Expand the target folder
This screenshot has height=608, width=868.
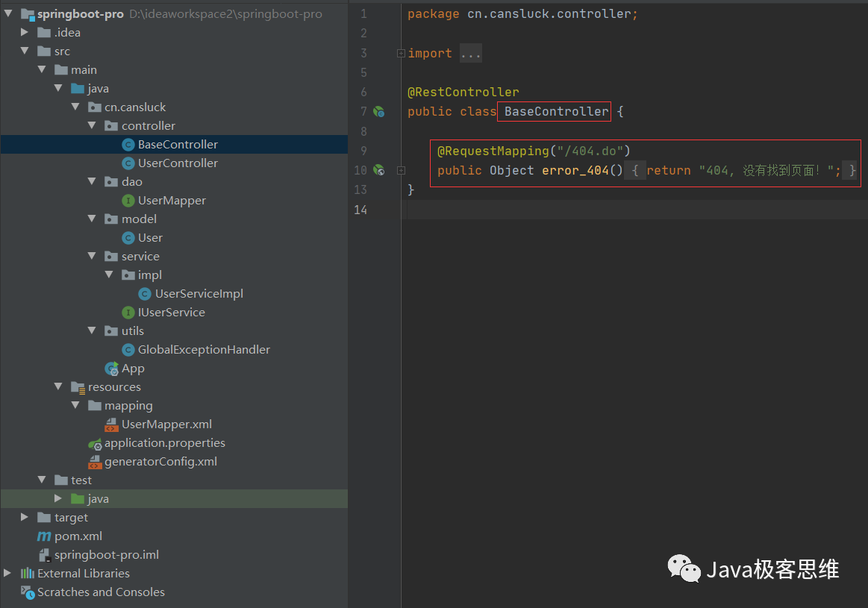coord(25,517)
